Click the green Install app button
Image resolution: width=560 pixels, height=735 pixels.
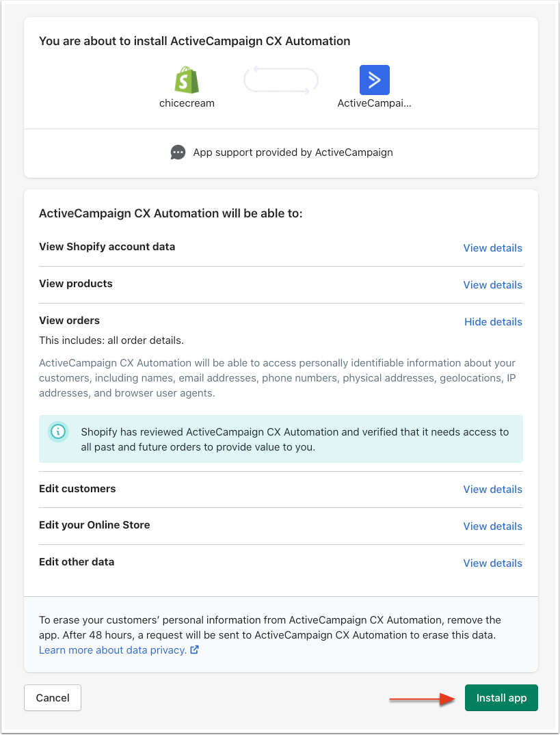[501, 698]
